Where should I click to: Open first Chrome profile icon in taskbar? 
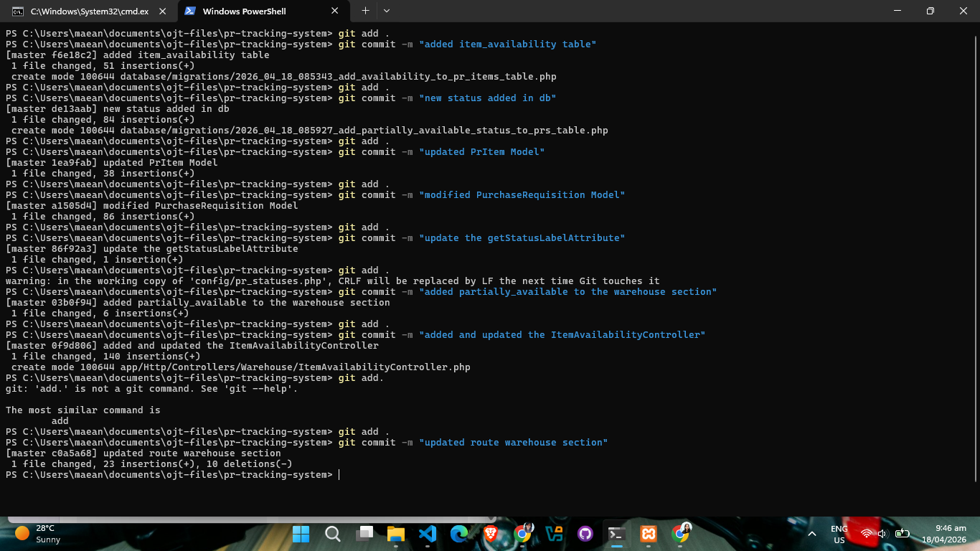click(x=523, y=533)
